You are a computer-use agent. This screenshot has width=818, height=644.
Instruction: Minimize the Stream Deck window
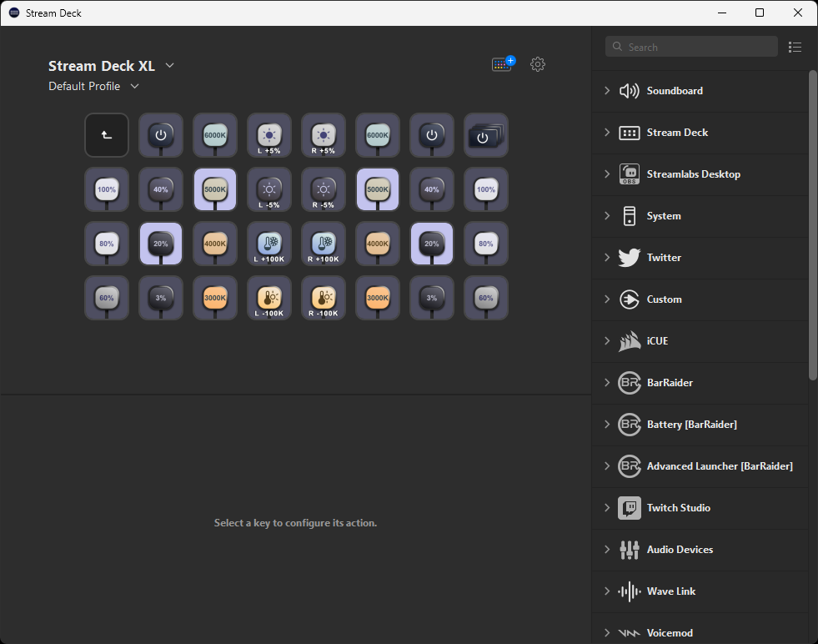[722, 13]
